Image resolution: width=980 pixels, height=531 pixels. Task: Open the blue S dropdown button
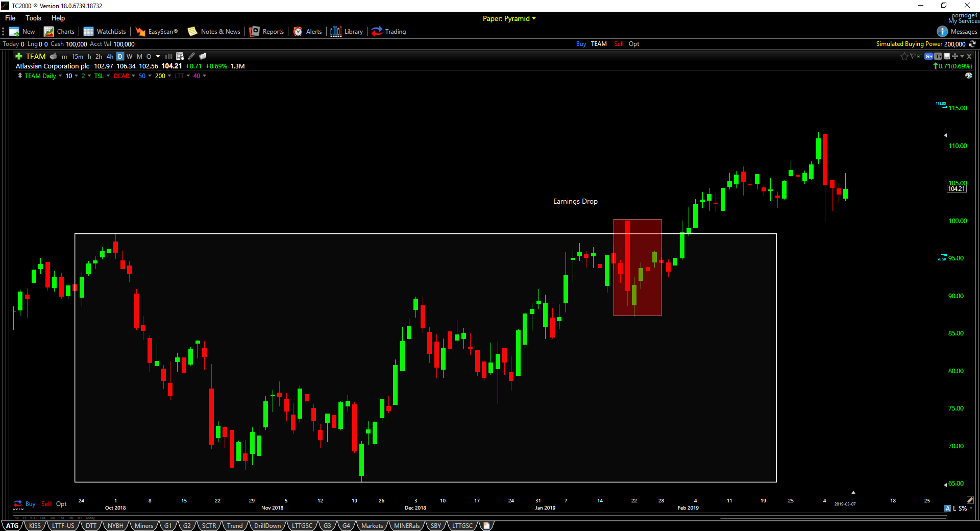coord(928,56)
